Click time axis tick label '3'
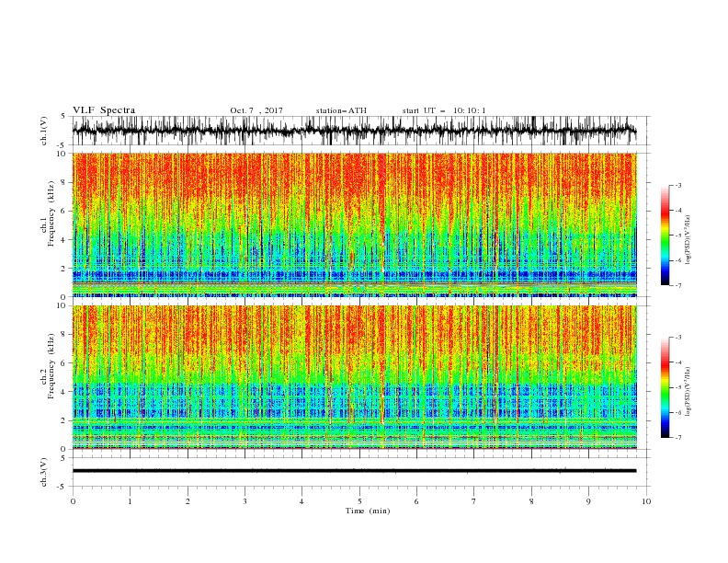The height and width of the screenshot is (563, 728). coord(245,501)
